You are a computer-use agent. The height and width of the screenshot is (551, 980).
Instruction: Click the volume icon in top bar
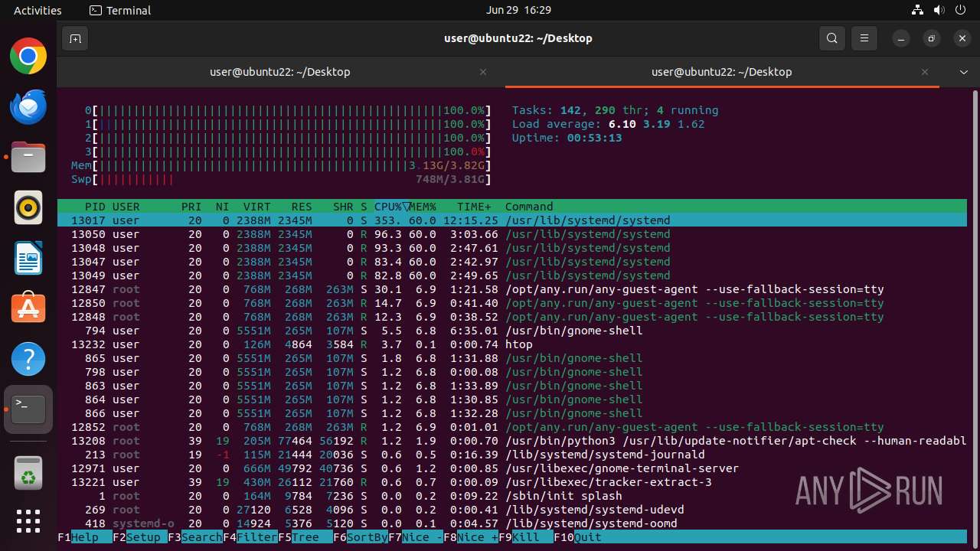coord(939,11)
